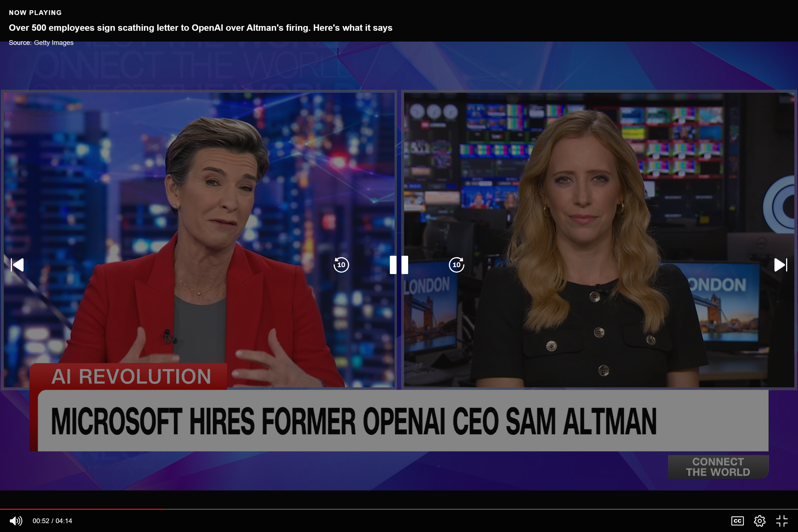Screen dimensions: 798x532
Task: Skip forward 10 seconds
Action: [456, 265]
